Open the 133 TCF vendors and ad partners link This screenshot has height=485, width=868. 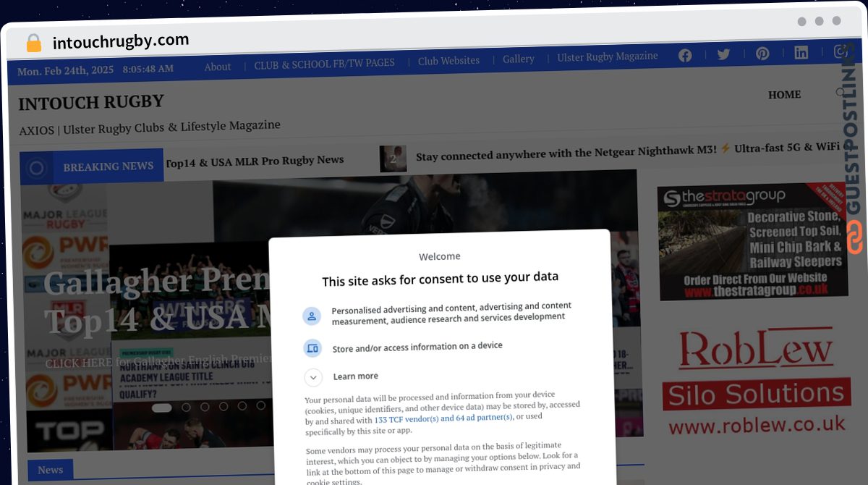pos(443,418)
